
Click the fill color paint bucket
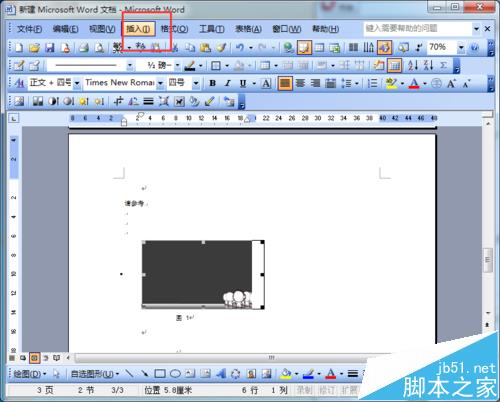point(286,374)
